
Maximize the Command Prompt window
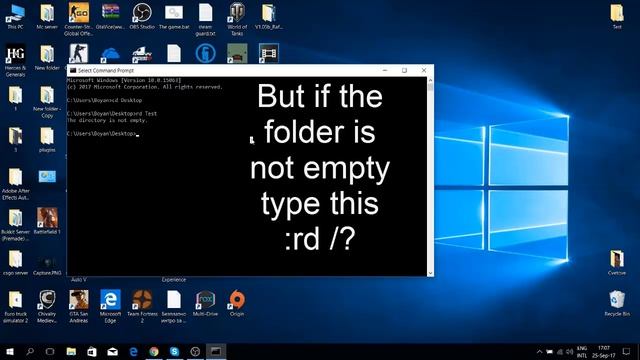tap(404, 71)
